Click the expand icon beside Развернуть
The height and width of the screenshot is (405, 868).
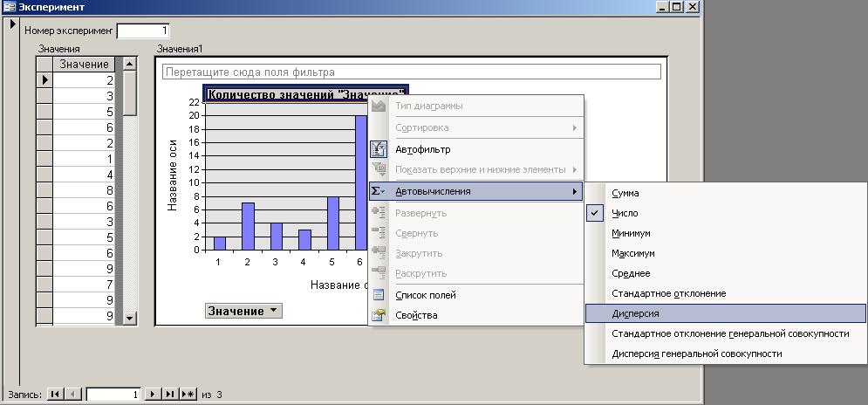tap(378, 213)
